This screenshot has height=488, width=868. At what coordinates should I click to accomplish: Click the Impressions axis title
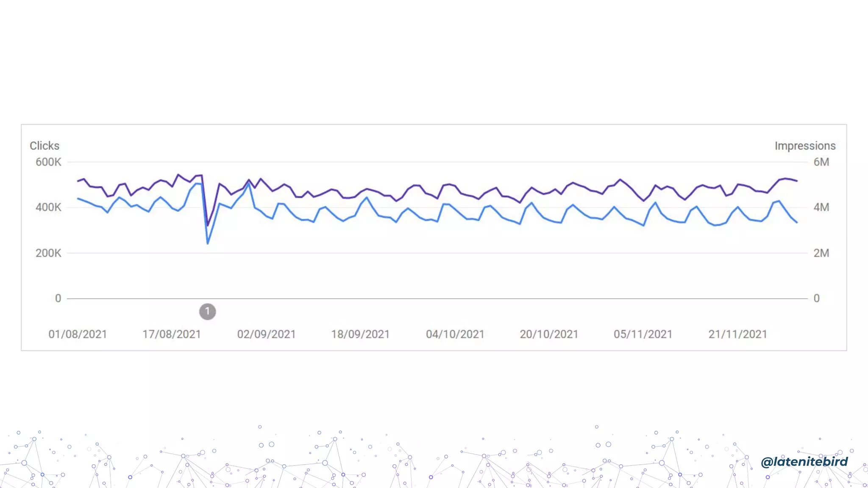pyautogui.click(x=805, y=146)
